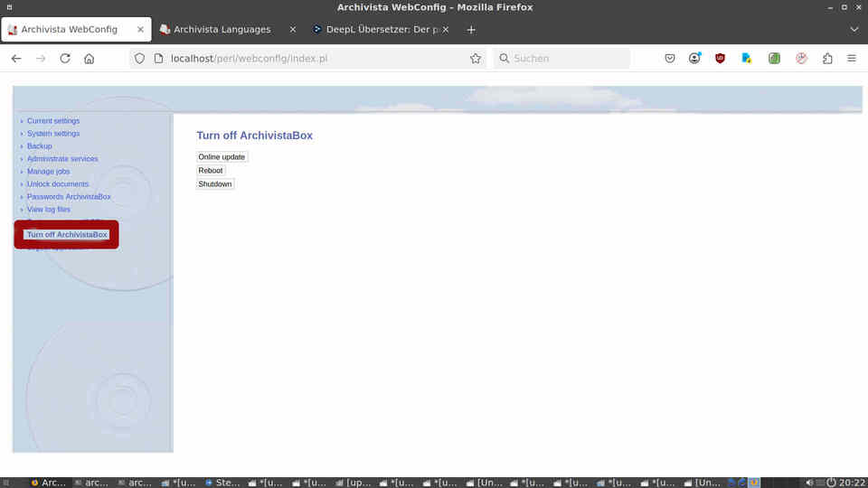This screenshot has width=868, height=488.
Task: Open the Firefox 'Arc...' taskbar entry
Action: point(49,483)
